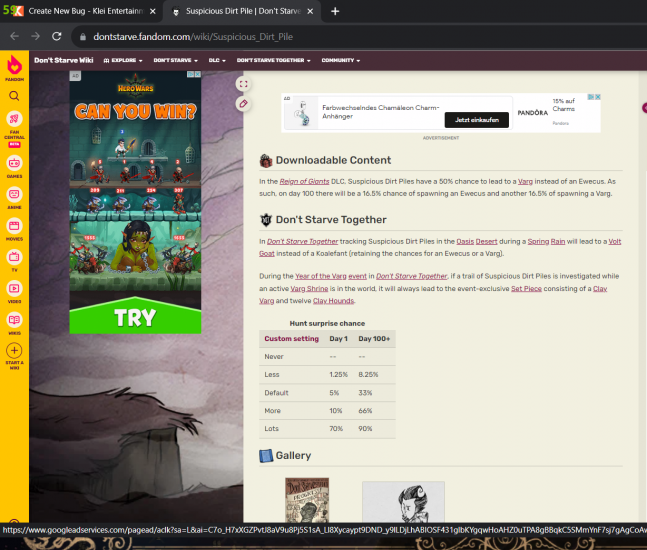Click the Default row label
Viewport: 647px width, 550px height.
(276, 393)
